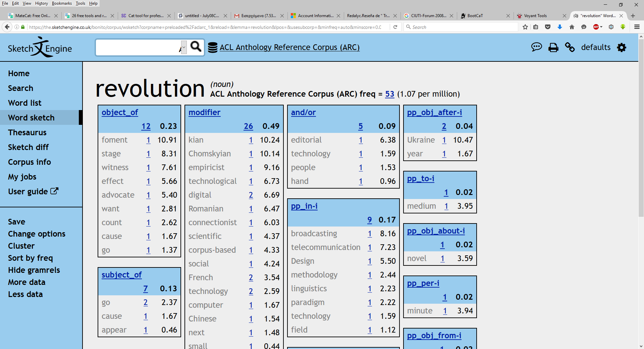This screenshot has height=349, width=644.
Task: Open Home in the sidebar
Action: pos(19,73)
